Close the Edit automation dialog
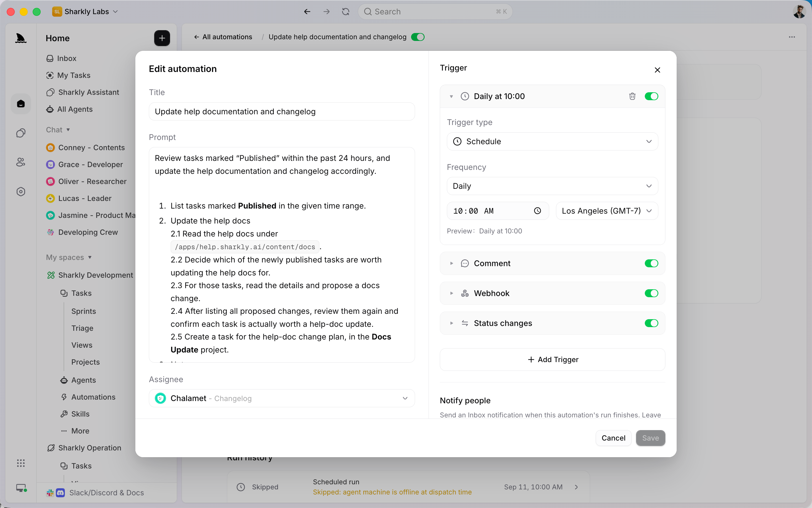 click(x=657, y=70)
